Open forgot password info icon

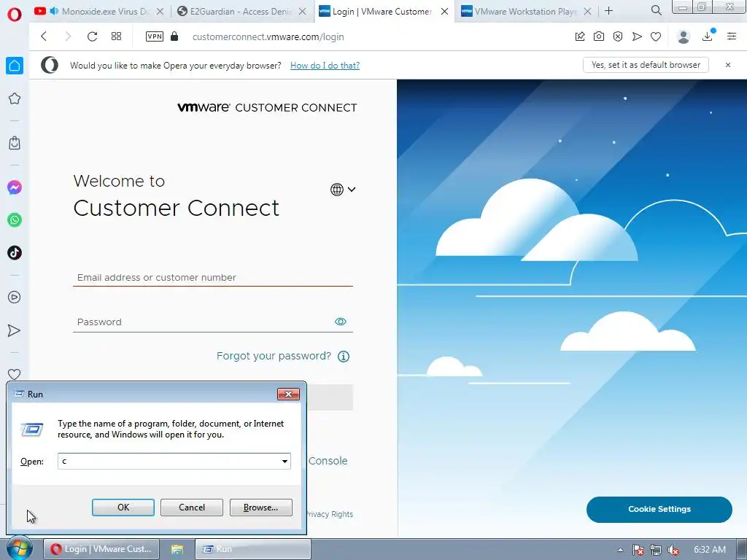point(344,356)
